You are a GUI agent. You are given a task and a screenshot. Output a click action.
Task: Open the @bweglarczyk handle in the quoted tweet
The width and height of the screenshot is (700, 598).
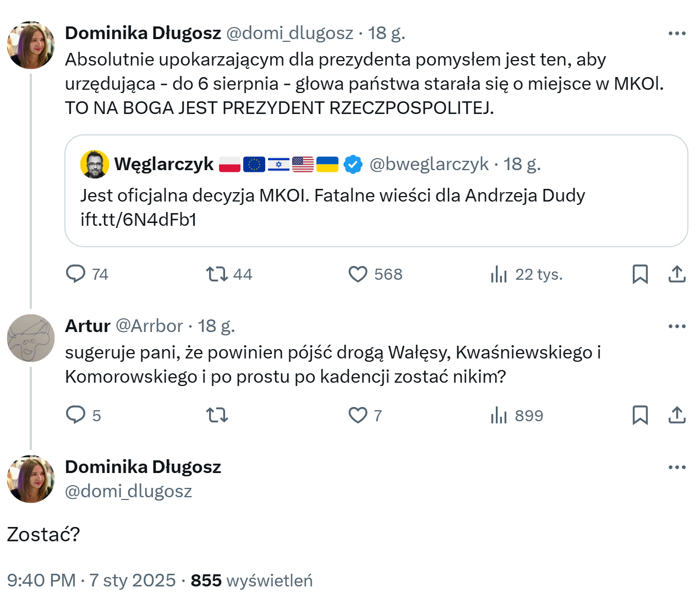pyautogui.click(x=429, y=164)
